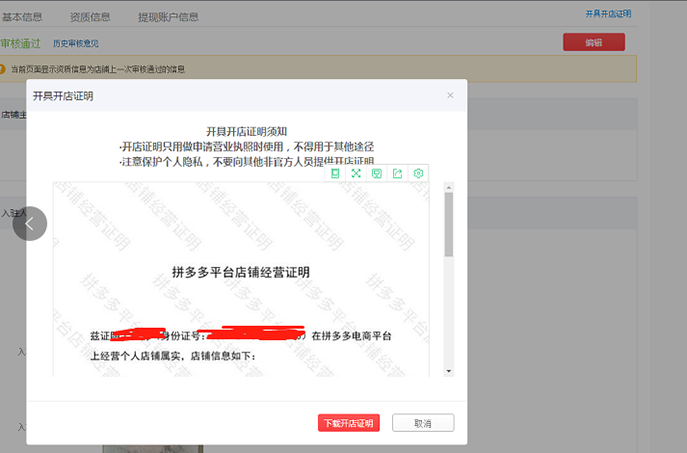This screenshot has width=687, height=453.
Task: Click the red 下载开店证明 button
Action: pos(348,423)
